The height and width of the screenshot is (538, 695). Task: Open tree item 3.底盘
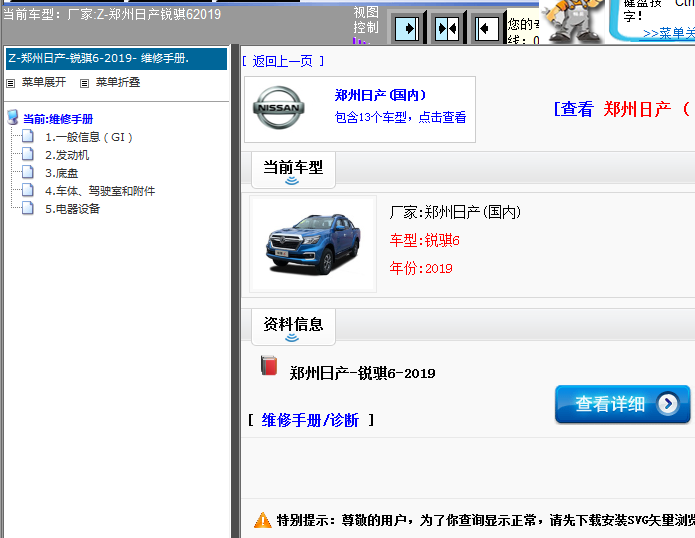[x=62, y=173]
